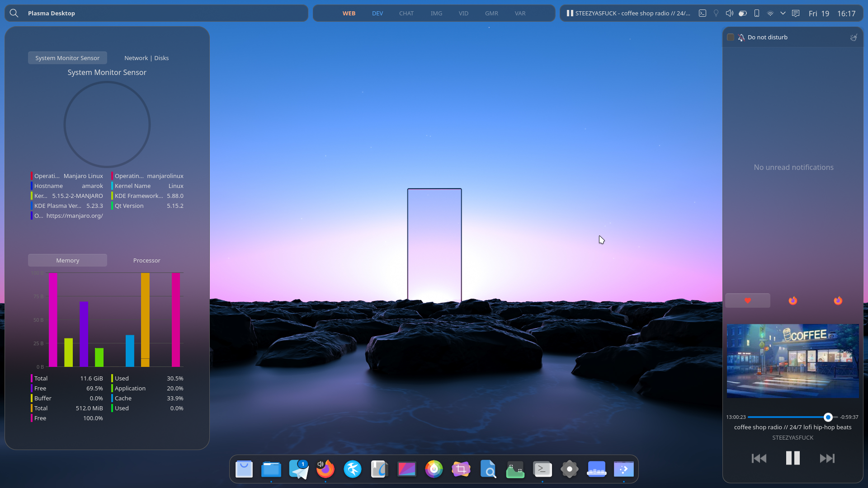
Task: Open the screenshot crop tool dock icon
Action: [461, 469]
